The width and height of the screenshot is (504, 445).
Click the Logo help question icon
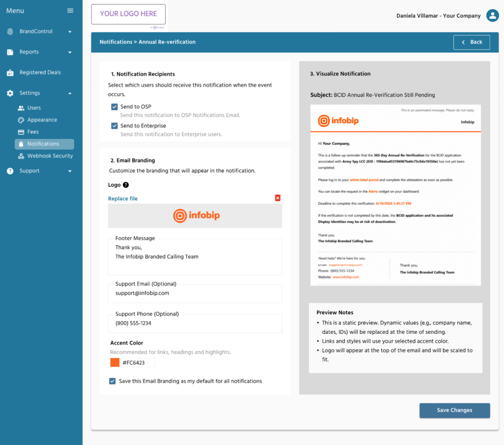click(126, 185)
